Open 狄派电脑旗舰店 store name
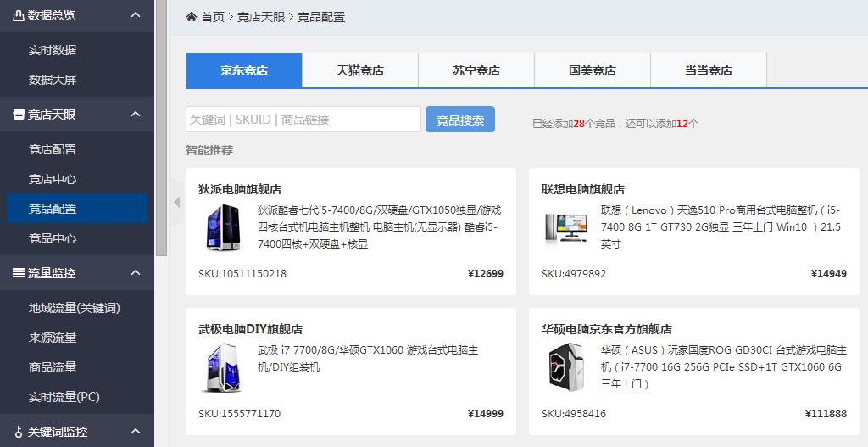Viewport: 868px width, 447px height. point(240,189)
